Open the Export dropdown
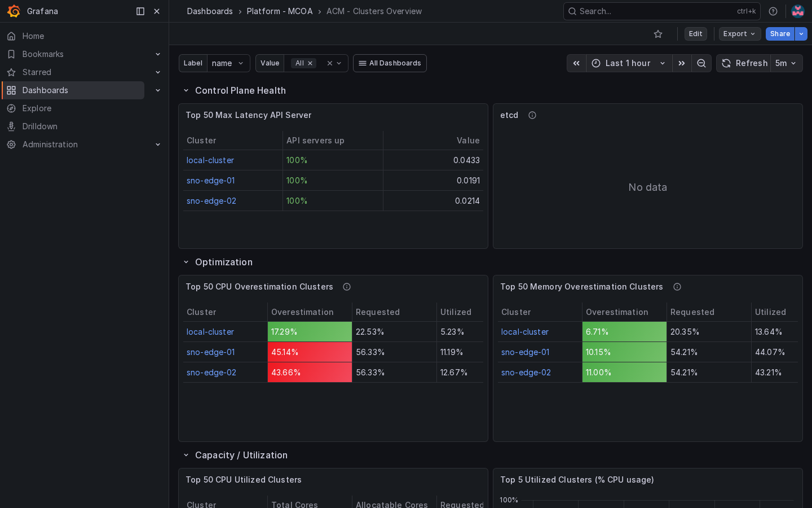Screen dimensions: 812x508 click(740, 34)
